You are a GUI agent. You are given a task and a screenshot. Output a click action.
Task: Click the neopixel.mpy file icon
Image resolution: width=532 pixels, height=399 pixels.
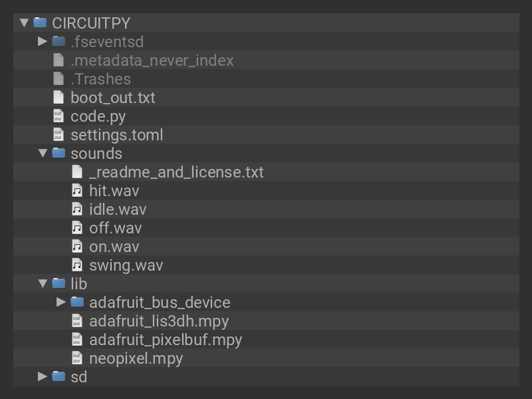click(77, 358)
